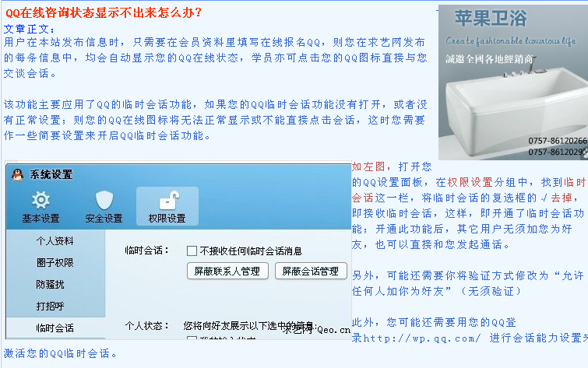
Task: Open the 苹果卫浴 bathtub advertisement
Action: tap(513, 82)
